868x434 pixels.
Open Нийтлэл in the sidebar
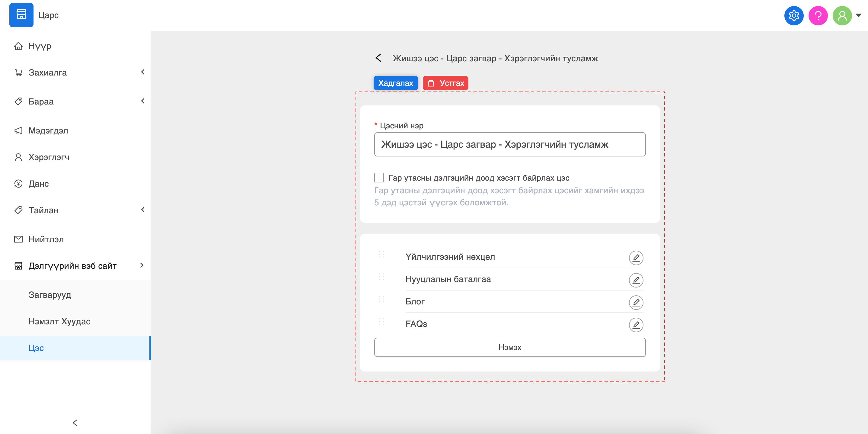75,240
